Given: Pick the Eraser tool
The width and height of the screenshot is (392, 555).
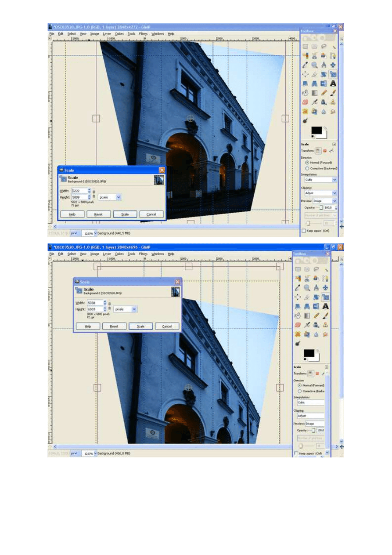Looking at the screenshot, I should 305,102.
